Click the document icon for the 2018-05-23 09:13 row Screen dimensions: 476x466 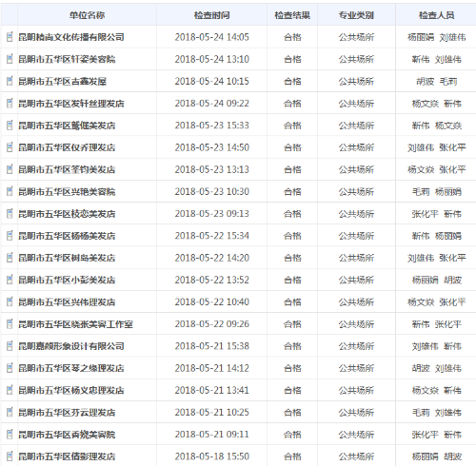point(10,213)
